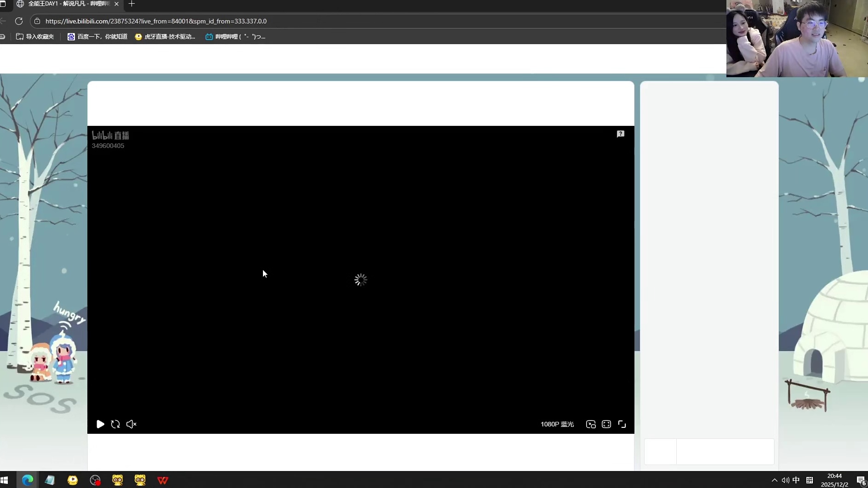View site info via the lock icon
Image resolution: width=868 pixels, height=488 pixels.
pyautogui.click(x=37, y=21)
